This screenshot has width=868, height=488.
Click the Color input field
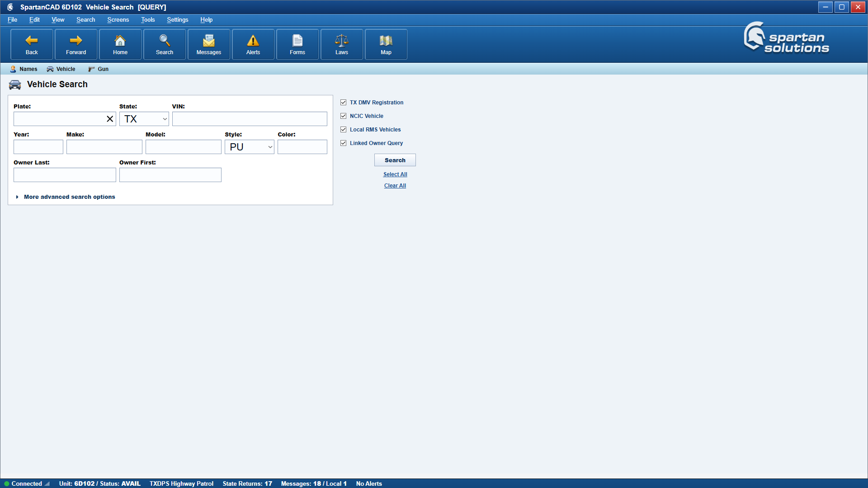click(x=302, y=147)
